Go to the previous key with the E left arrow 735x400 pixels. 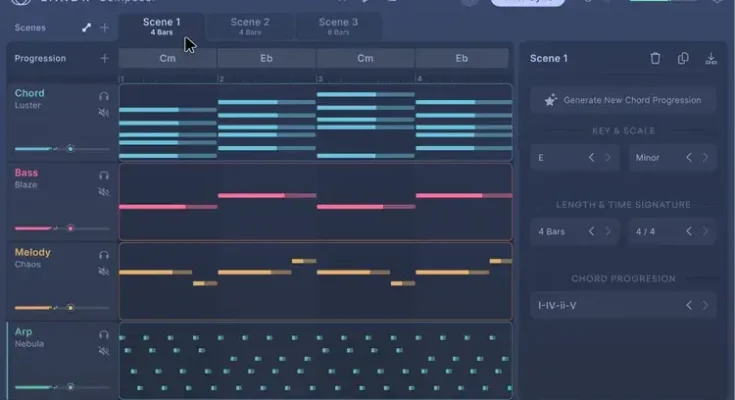[591, 157]
